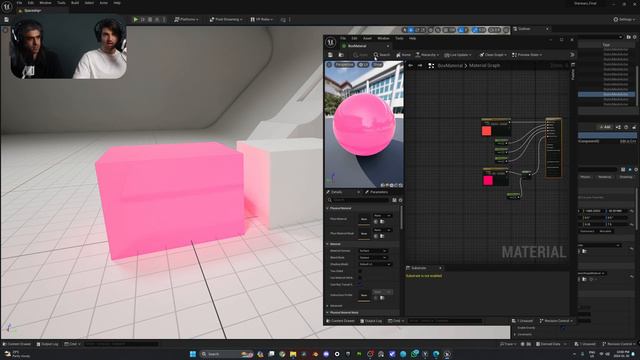The image size is (640, 360).
Task: Click the Perspective viewport button
Action: (344, 64)
